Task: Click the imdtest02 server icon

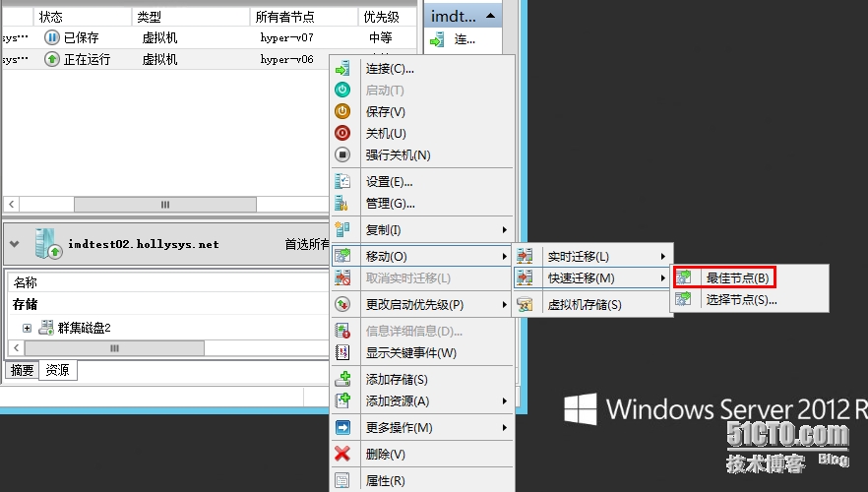Action: tap(47, 244)
